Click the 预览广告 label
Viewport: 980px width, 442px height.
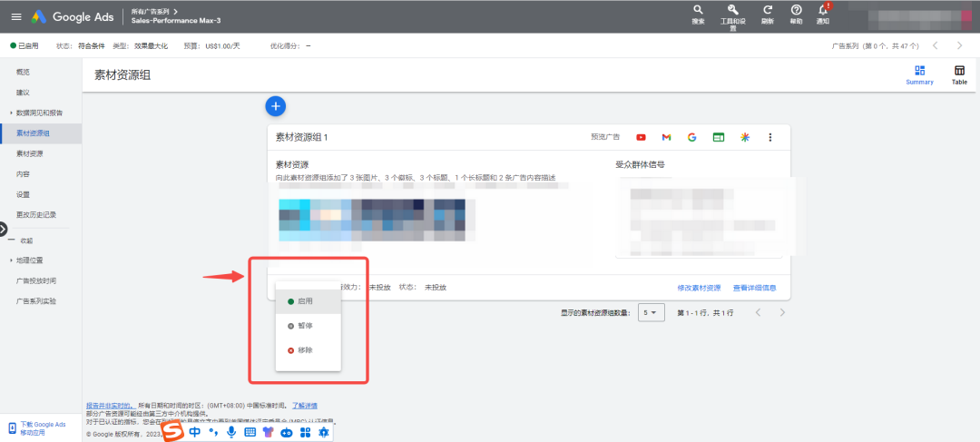[x=605, y=138]
